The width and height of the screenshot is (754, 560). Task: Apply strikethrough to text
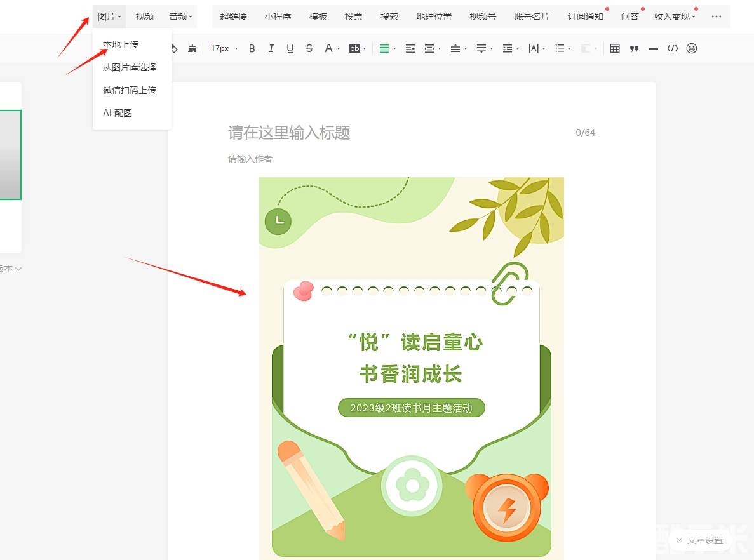[x=309, y=48]
